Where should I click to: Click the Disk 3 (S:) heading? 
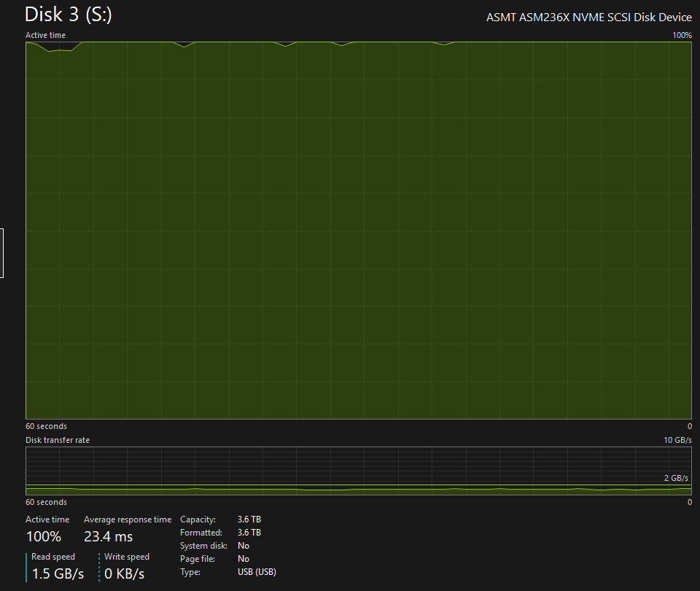tap(69, 15)
